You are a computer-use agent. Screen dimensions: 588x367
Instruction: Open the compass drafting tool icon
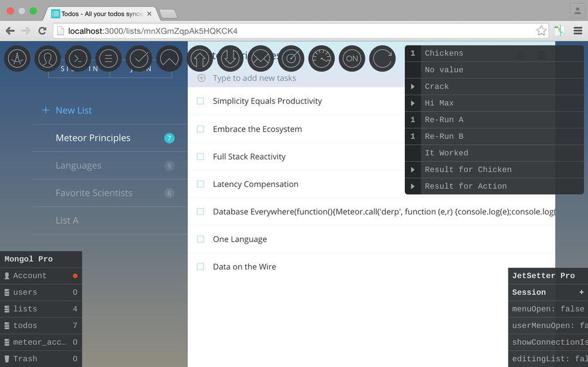pos(17,58)
